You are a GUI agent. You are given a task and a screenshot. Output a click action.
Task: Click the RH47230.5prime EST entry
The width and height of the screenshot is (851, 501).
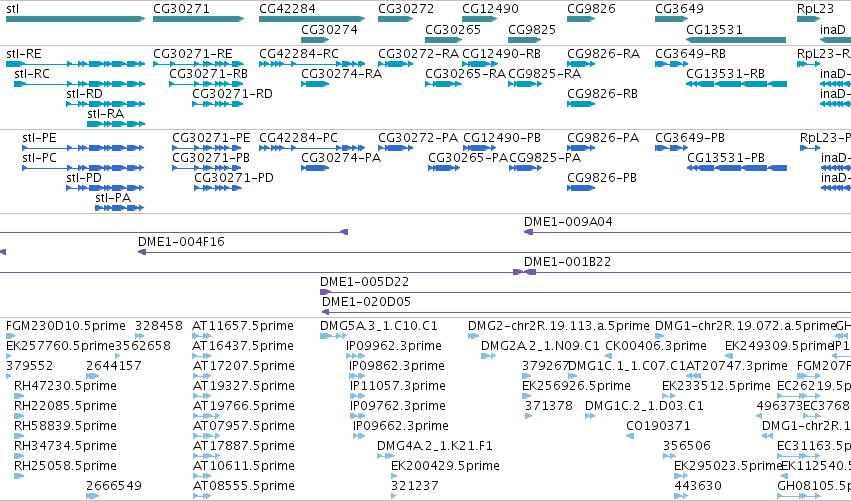[19, 396]
